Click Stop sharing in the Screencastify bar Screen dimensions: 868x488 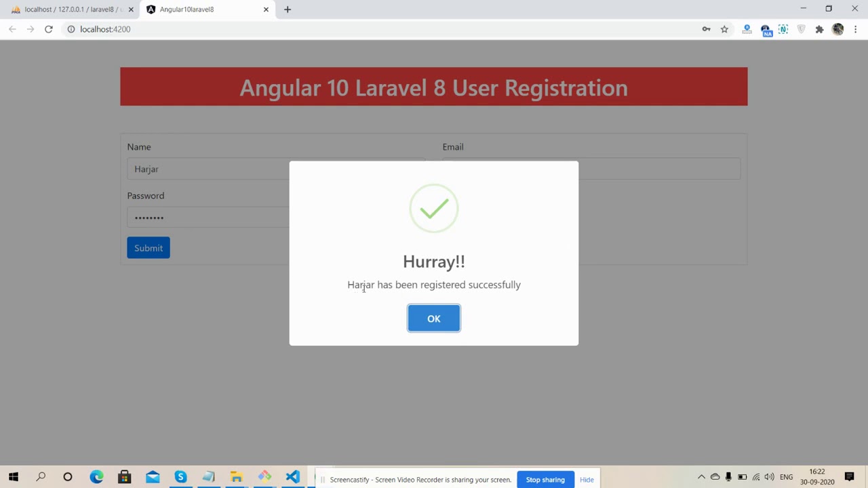545,480
